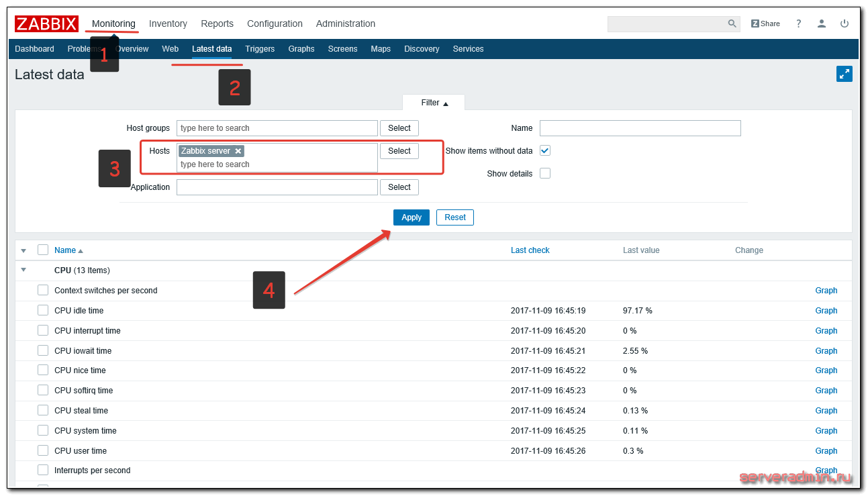The image size is (868, 496).
Task: Click Select next to Hosts
Action: click(x=399, y=151)
